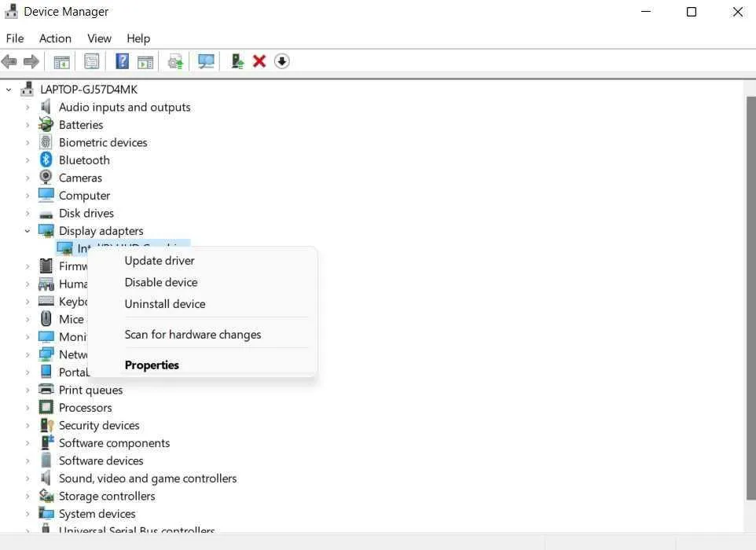The image size is (756, 550).
Task: Click the down-arrow Disable device icon
Action: pos(282,61)
